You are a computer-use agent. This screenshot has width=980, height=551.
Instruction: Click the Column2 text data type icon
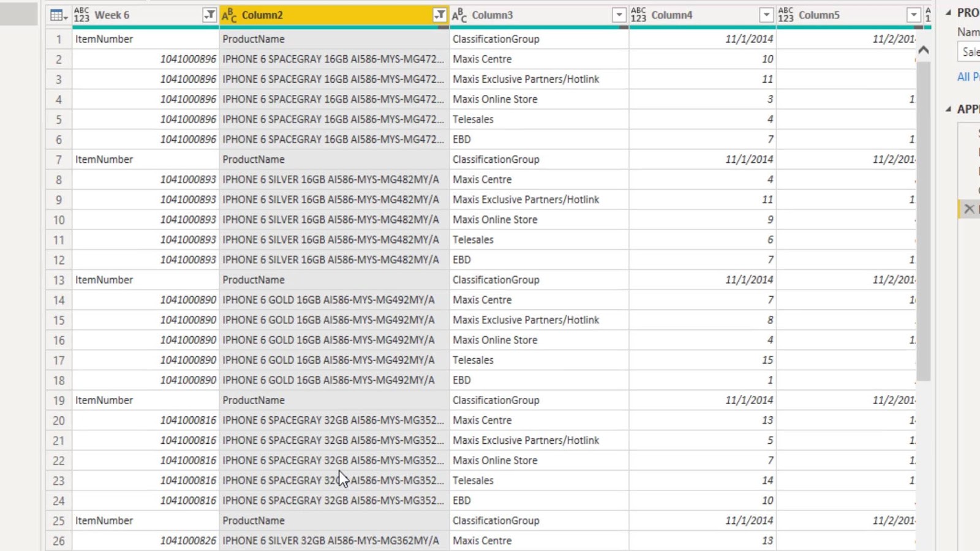pyautogui.click(x=229, y=15)
